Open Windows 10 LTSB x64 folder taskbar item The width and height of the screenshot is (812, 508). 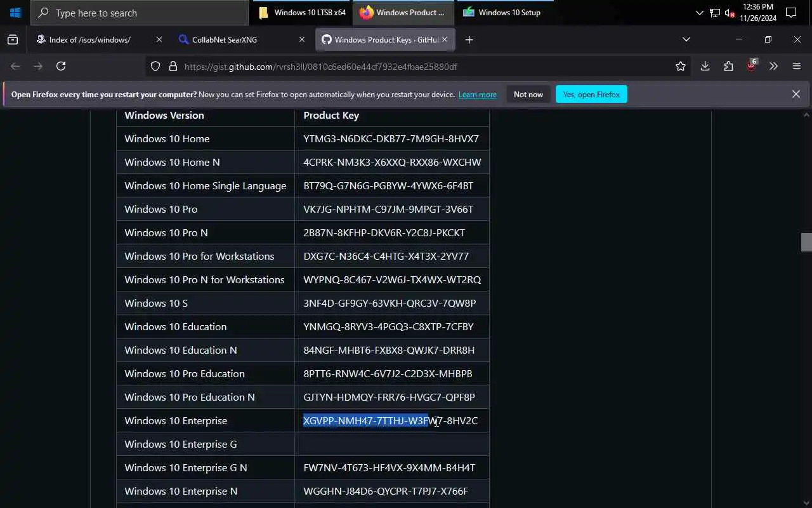303,12
